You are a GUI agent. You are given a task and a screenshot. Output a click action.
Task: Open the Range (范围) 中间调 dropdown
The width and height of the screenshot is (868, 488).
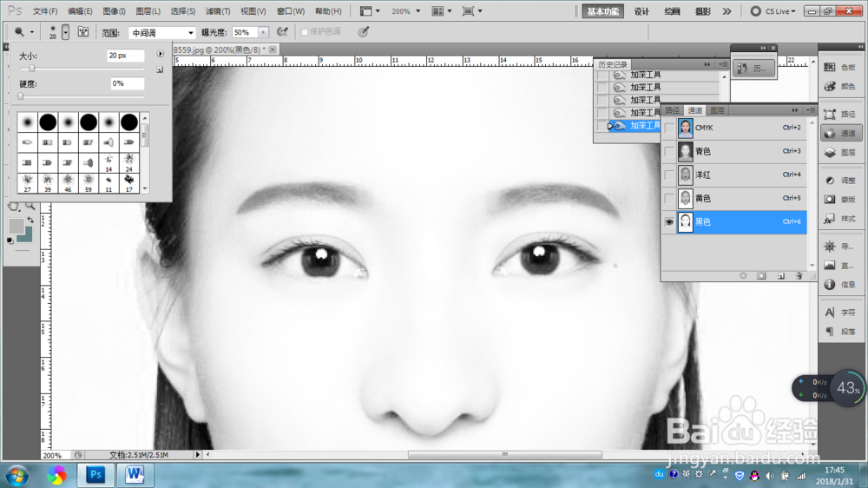point(162,33)
